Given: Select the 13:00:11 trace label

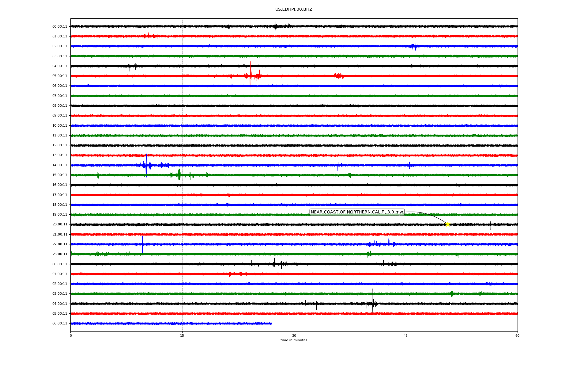Looking at the screenshot, I should click(60, 155).
